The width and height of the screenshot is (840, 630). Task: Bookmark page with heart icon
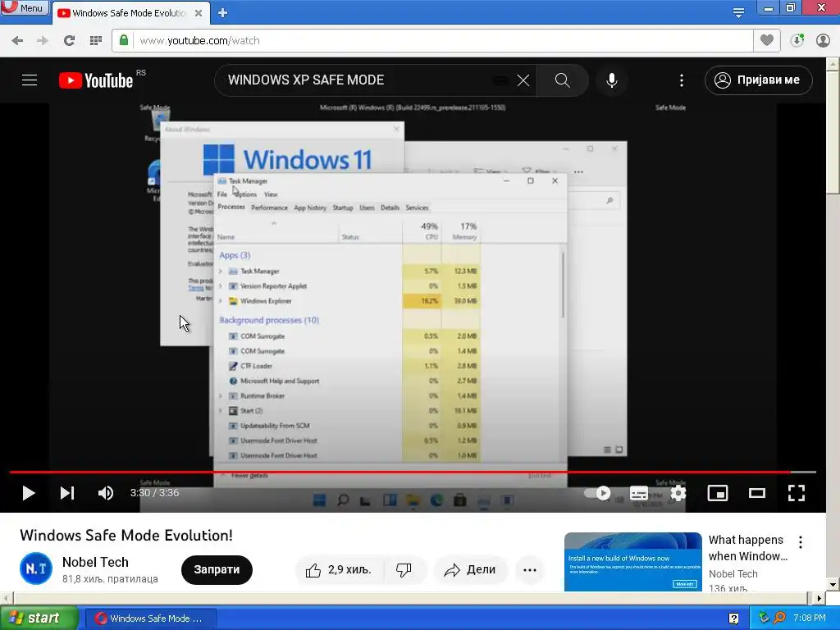coord(767,40)
